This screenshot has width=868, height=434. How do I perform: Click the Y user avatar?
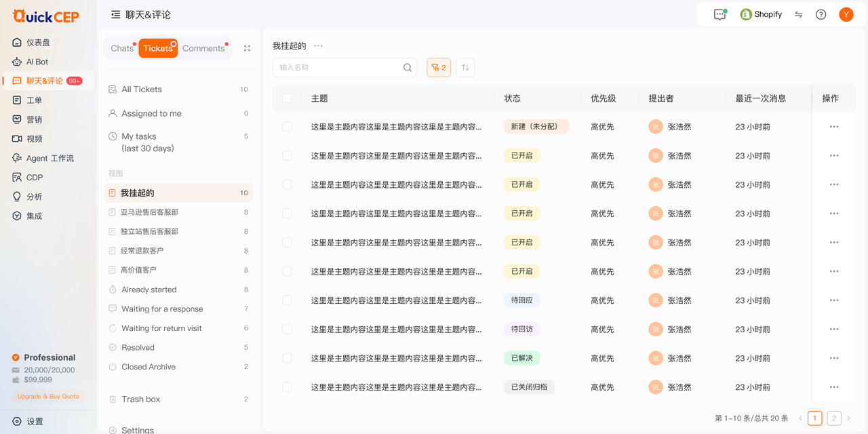[x=846, y=14]
